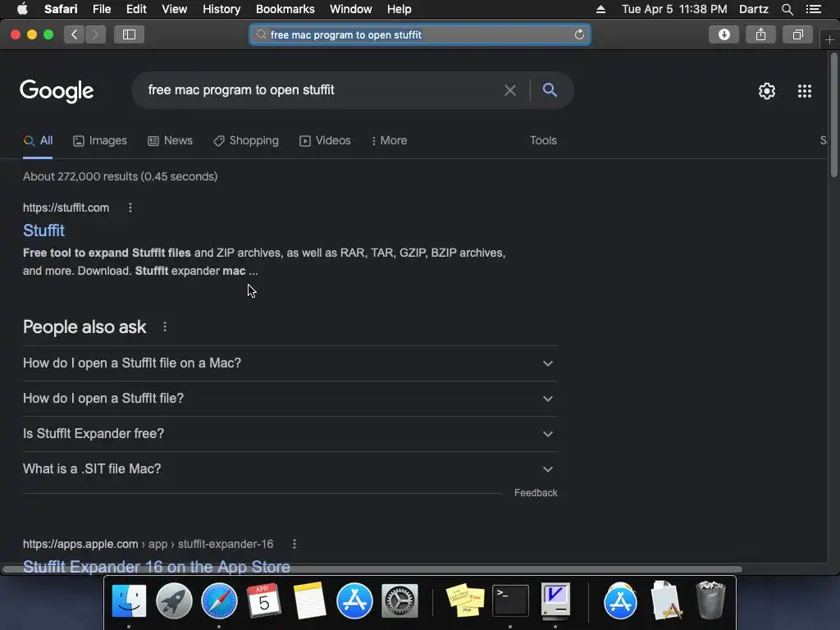Viewport: 840px width, 630px height.
Task: Toggle the Safari sidebar button
Action: pos(129,34)
